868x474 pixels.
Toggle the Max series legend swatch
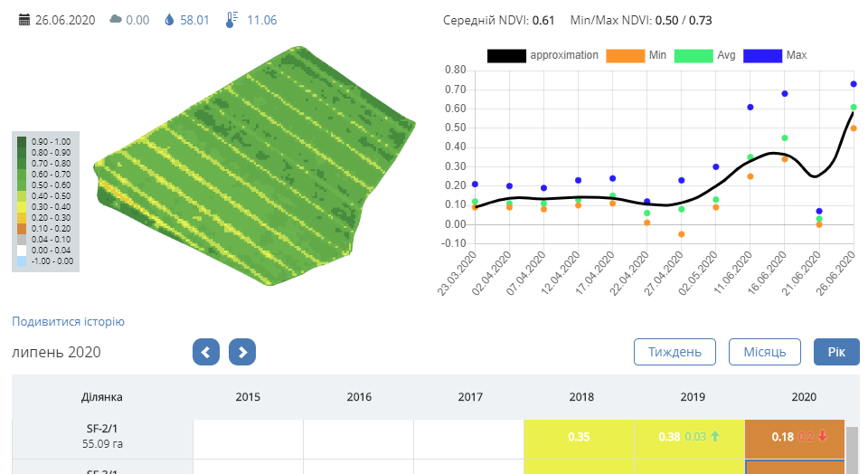[x=762, y=55]
